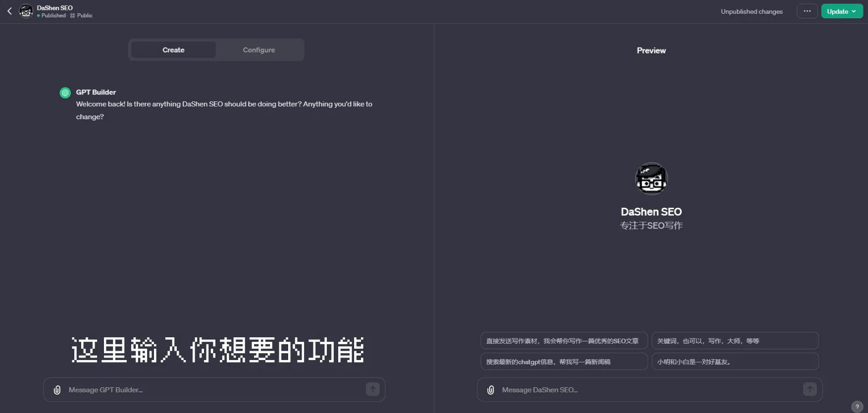868x413 pixels.
Task: Click the DaShen SEO avatar in header
Action: (x=26, y=11)
